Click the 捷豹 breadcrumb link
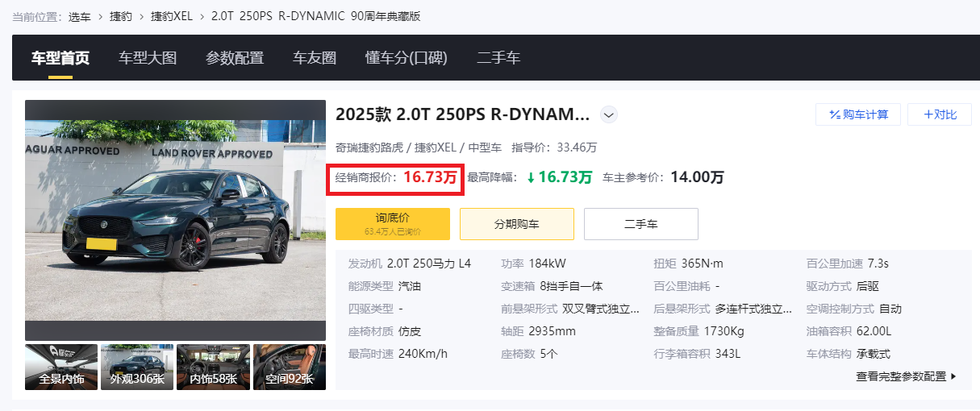The image size is (980, 411). [120, 16]
